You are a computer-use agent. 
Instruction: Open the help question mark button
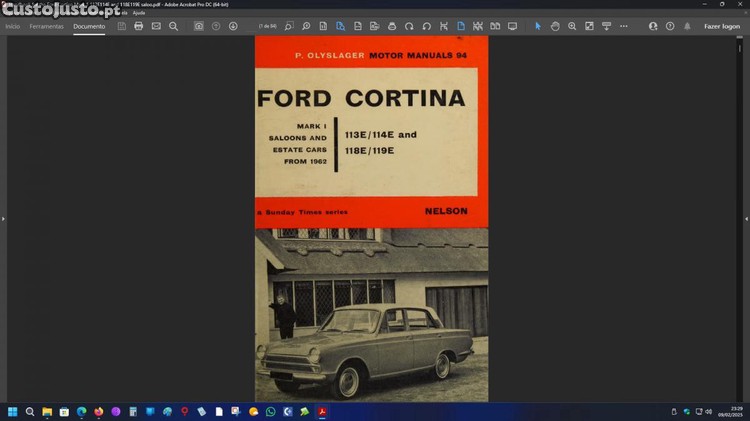click(x=670, y=26)
